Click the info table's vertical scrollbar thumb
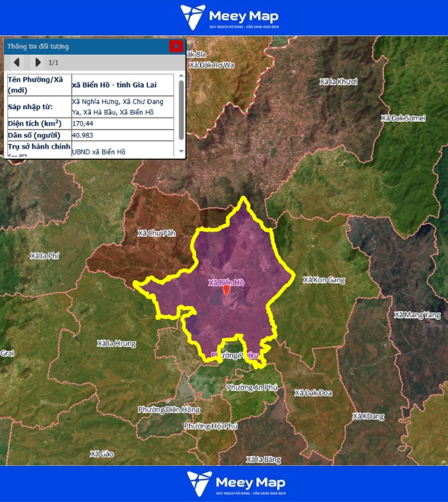The image size is (448, 502). [x=182, y=108]
